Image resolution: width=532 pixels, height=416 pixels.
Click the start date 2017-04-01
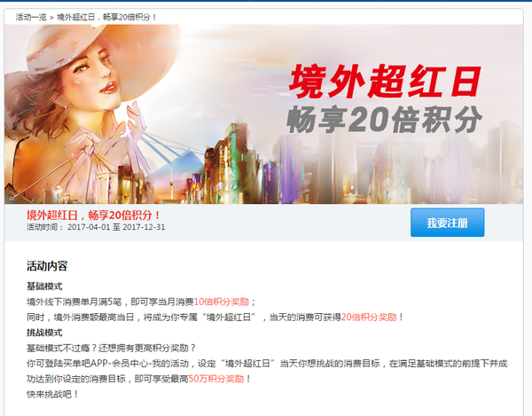(x=89, y=227)
